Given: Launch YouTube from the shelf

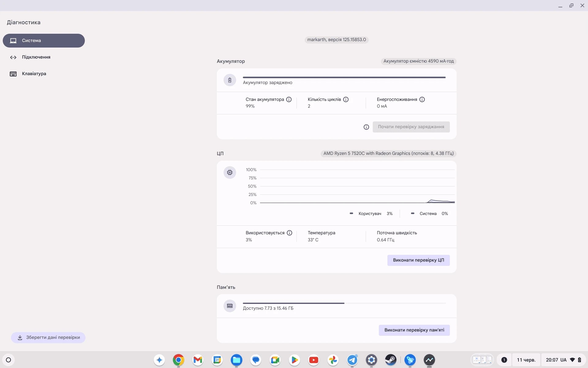Looking at the screenshot, I should (x=314, y=360).
